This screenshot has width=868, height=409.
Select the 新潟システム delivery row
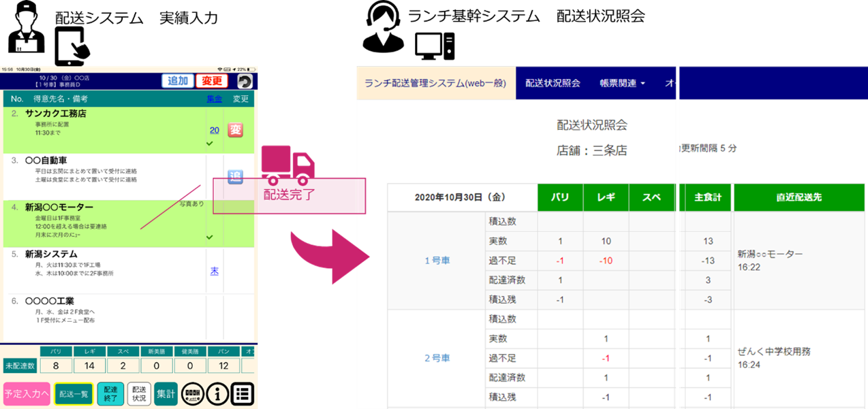pyautogui.click(x=128, y=271)
